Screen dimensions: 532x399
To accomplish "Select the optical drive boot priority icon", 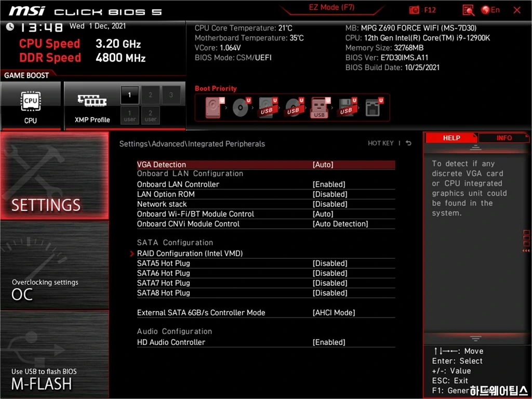I will pos(241,108).
